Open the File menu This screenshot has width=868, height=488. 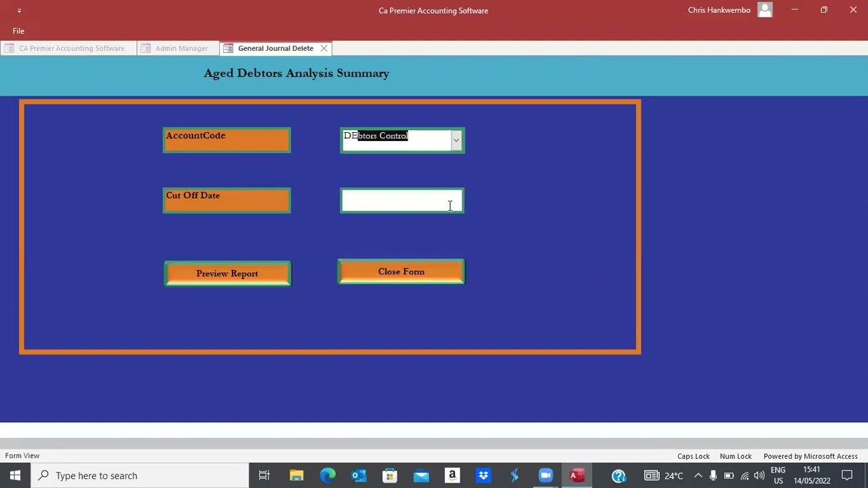tap(18, 31)
